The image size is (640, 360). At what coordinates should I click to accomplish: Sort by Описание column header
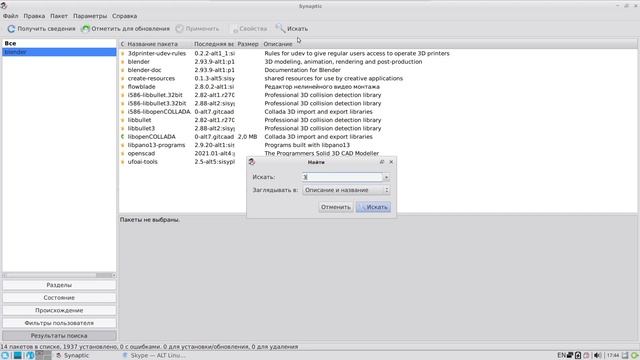tap(449, 44)
